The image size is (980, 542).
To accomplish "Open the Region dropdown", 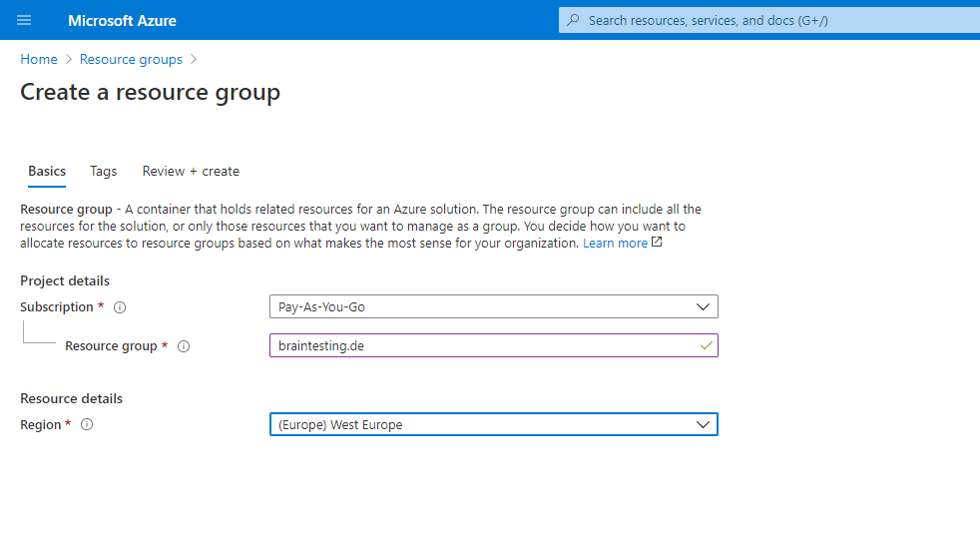I will point(494,424).
